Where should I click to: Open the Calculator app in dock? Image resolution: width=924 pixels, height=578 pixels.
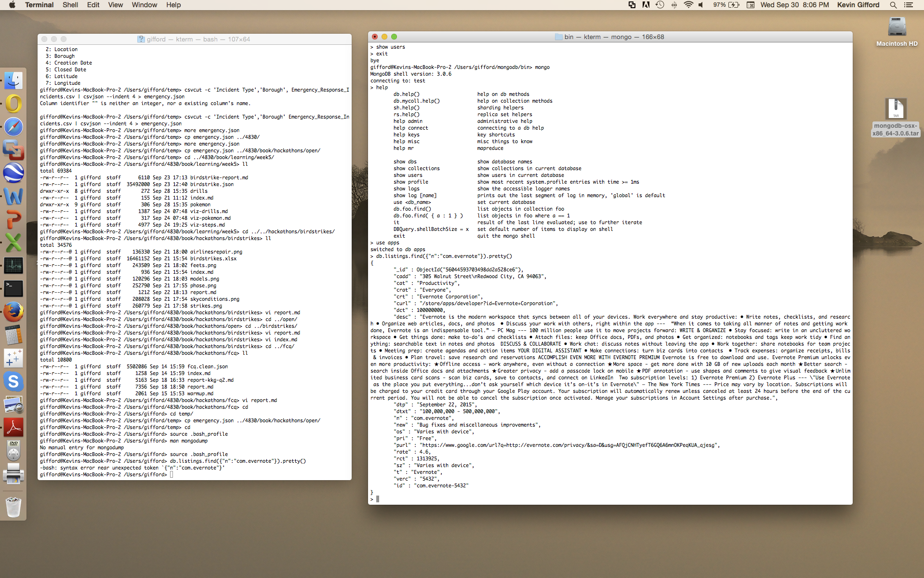click(13, 335)
